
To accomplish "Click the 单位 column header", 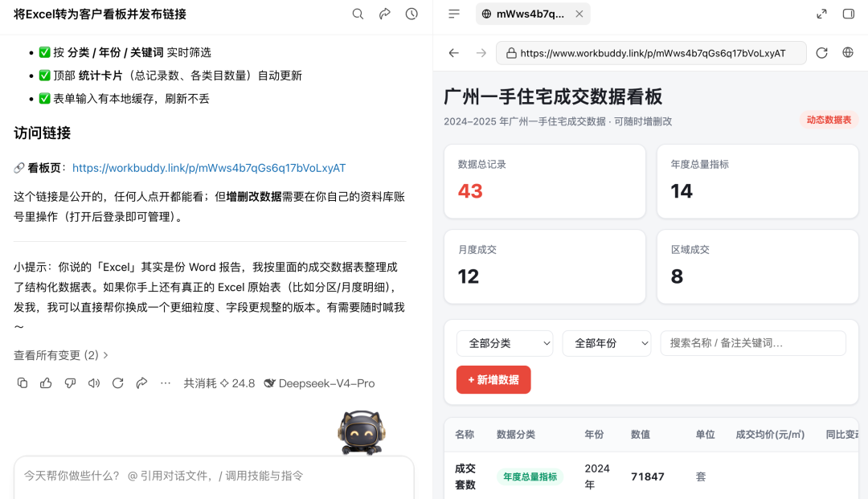I will pyautogui.click(x=706, y=435).
